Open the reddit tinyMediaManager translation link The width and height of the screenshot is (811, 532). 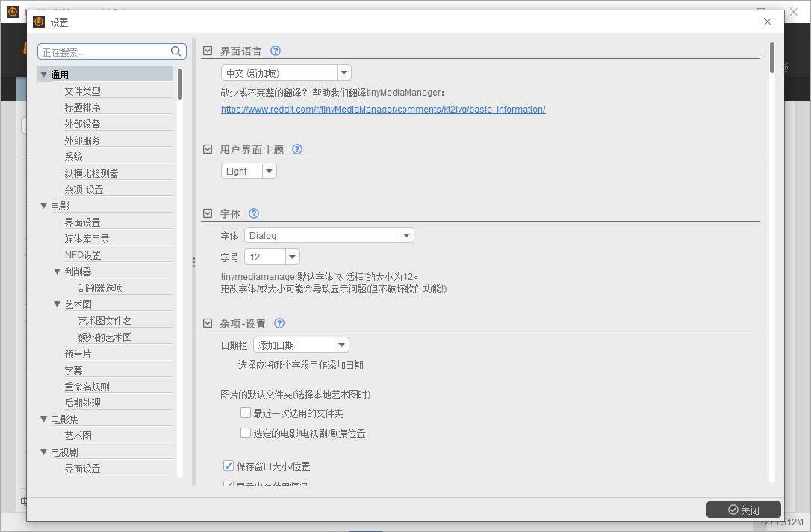(383, 109)
